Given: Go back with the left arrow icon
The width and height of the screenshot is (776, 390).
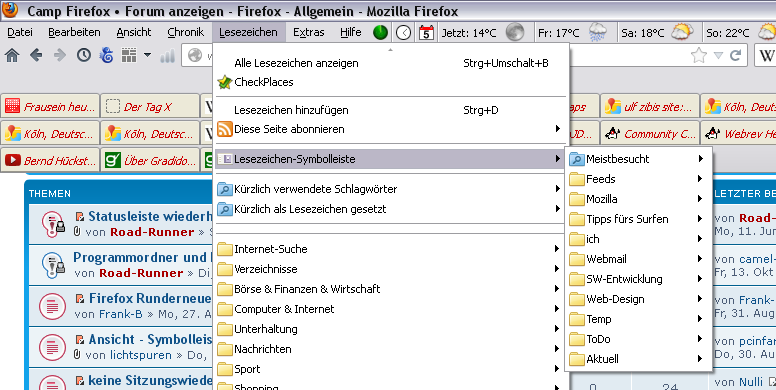Looking at the screenshot, I should tap(36, 55).
